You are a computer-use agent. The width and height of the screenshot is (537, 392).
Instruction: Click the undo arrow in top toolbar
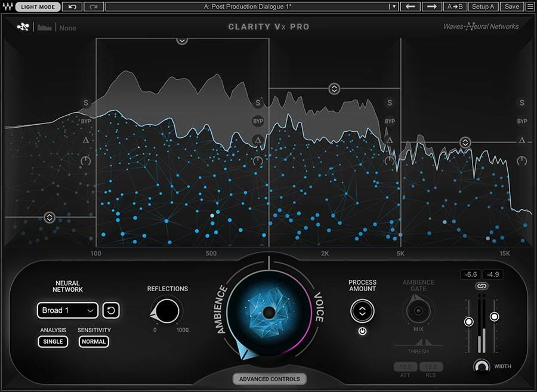(72, 7)
